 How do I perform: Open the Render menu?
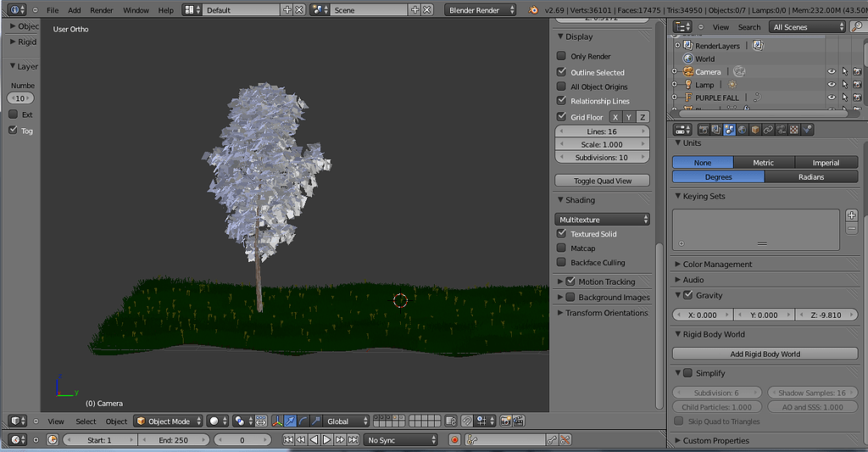pyautogui.click(x=102, y=10)
